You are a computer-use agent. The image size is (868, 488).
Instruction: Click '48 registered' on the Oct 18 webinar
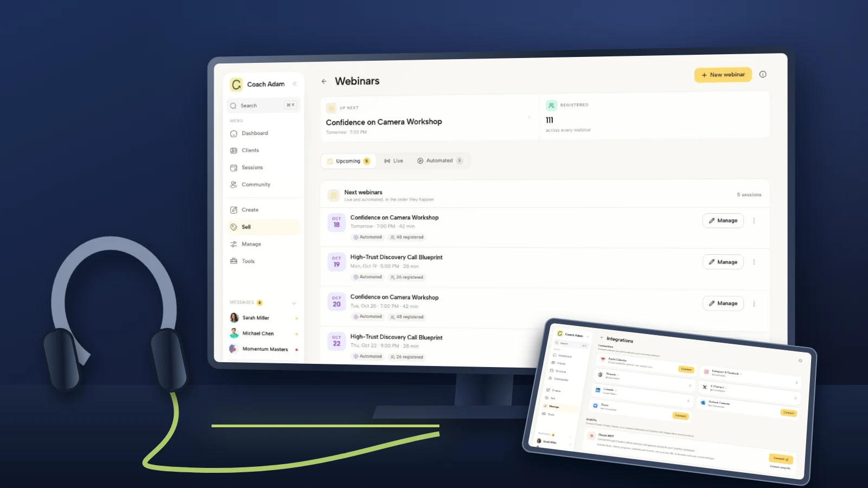[407, 237]
